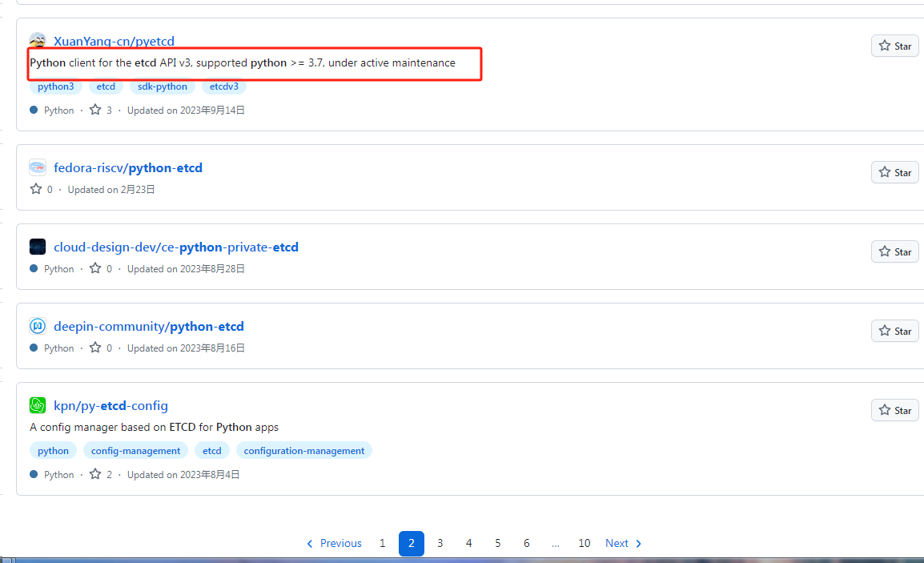
Task: Open the cloud-design-dev/ce-python-private-etcd repository
Action: (175, 247)
